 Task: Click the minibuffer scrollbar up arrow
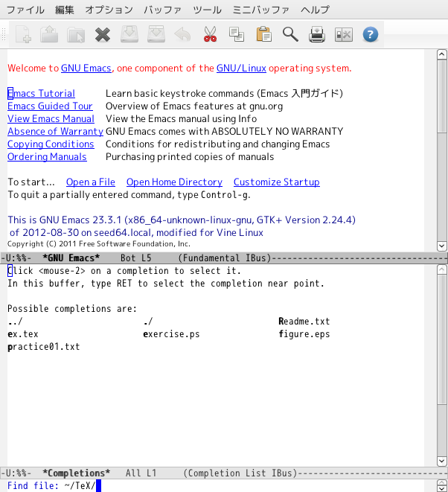click(442, 484)
